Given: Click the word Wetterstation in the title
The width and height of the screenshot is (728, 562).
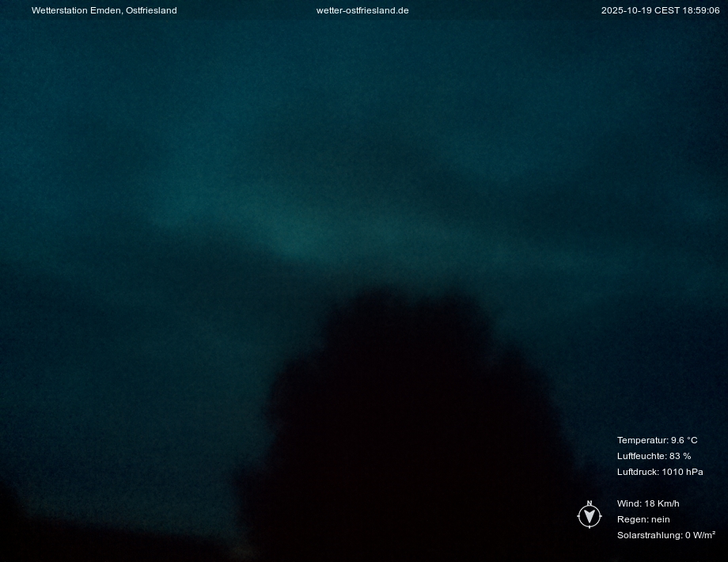Looking at the screenshot, I should pos(59,10).
